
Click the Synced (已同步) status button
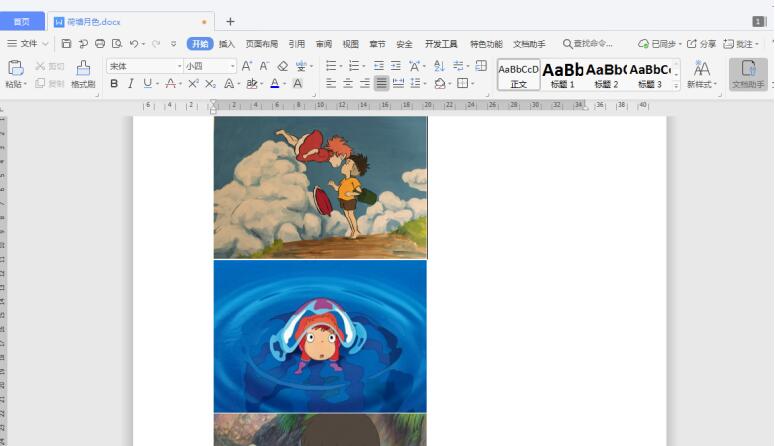659,44
